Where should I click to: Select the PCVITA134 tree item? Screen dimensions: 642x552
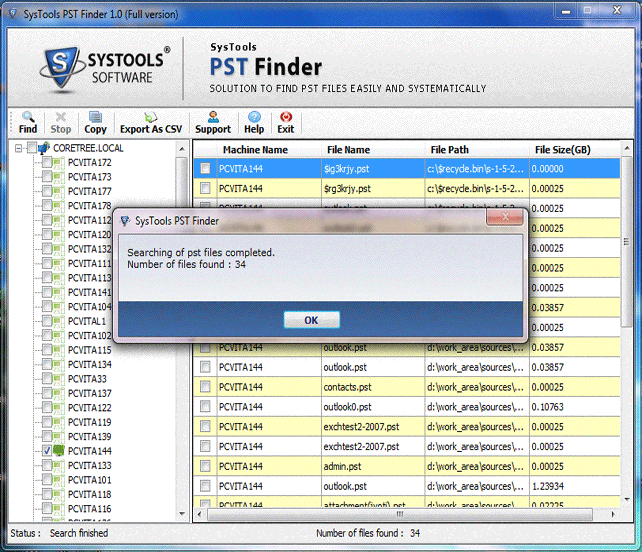tap(90, 364)
